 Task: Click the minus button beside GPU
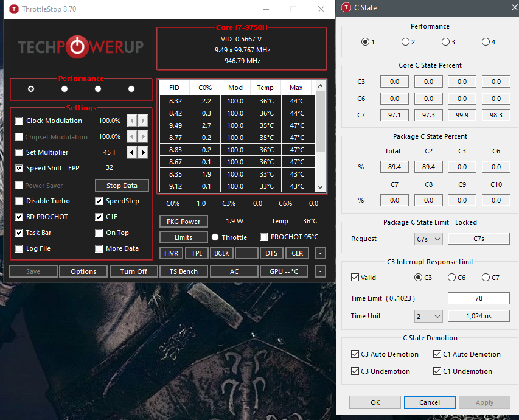[x=320, y=271]
